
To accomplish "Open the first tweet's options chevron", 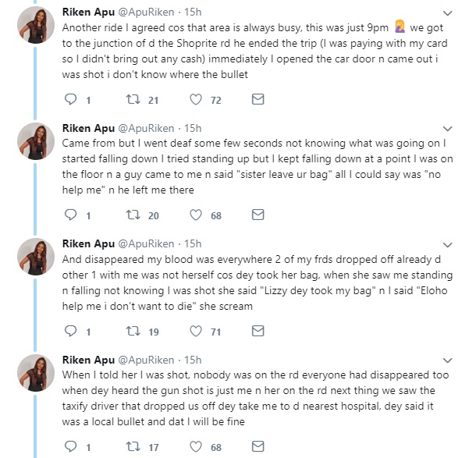I will [x=451, y=12].
